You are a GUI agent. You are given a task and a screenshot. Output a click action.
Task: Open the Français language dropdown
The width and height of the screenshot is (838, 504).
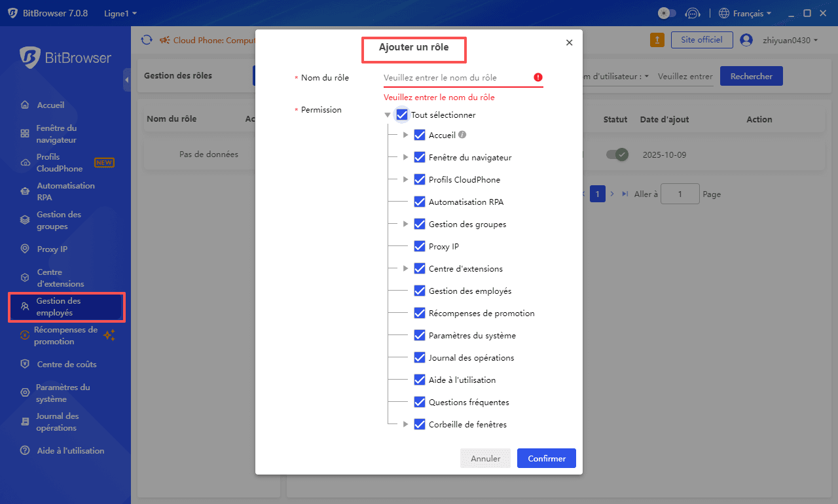[x=744, y=12]
